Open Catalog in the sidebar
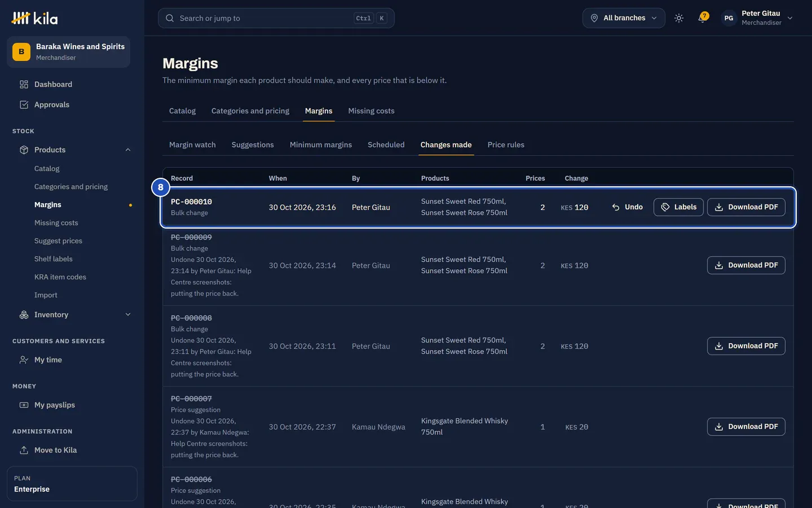812x508 pixels. click(x=47, y=169)
